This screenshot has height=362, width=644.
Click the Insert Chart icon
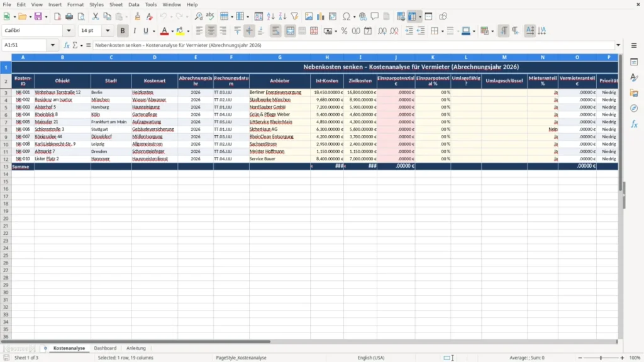coord(321,16)
